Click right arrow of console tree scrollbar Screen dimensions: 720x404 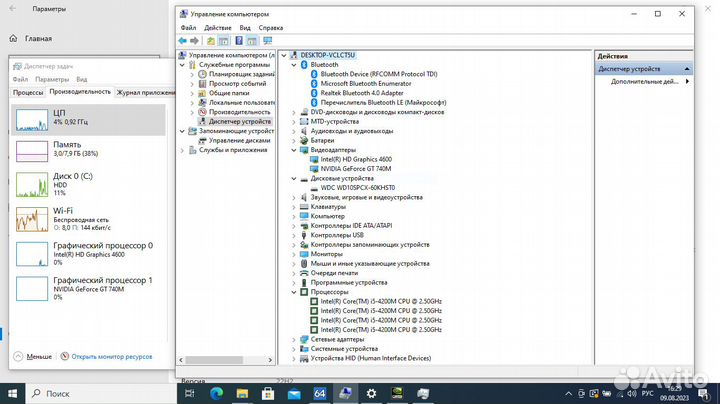[x=270, y=360]
